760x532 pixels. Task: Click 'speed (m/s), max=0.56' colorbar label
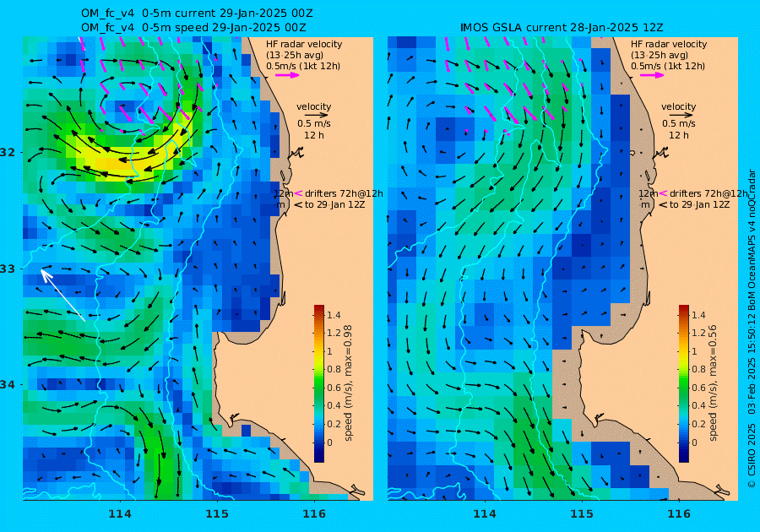(712, 383)
